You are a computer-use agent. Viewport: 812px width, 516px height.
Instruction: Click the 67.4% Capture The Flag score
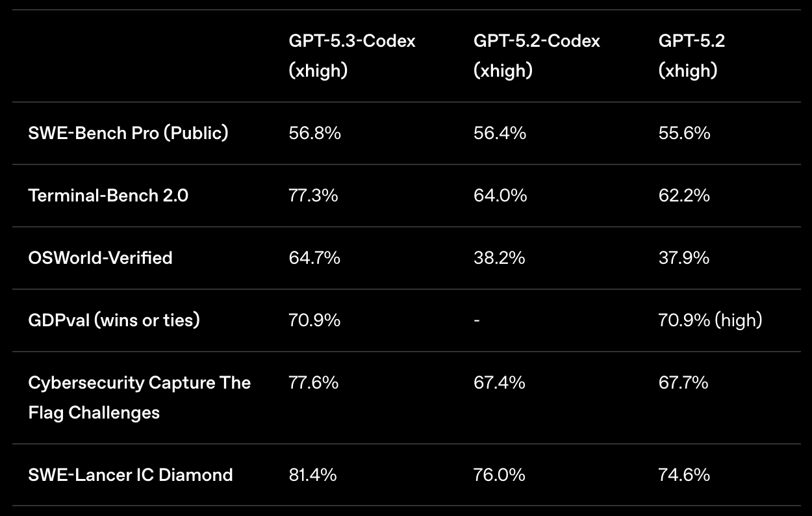(499, 383)
